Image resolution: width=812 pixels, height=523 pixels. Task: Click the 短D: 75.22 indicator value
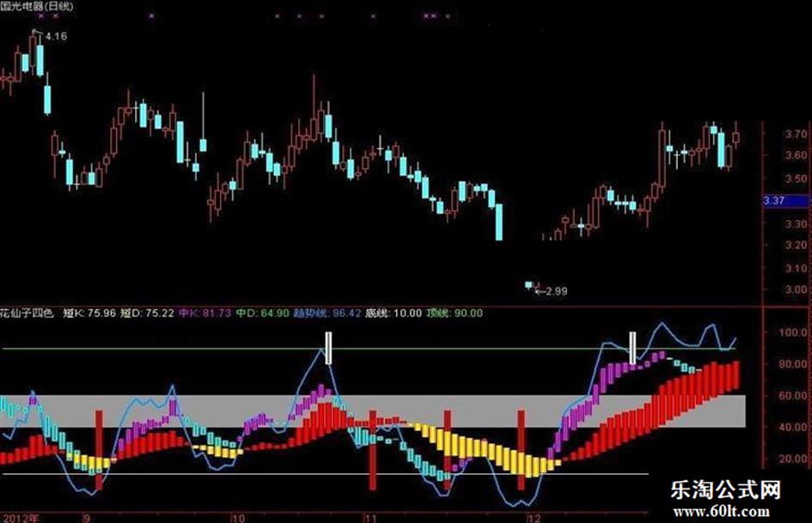[x=147, y=313]
